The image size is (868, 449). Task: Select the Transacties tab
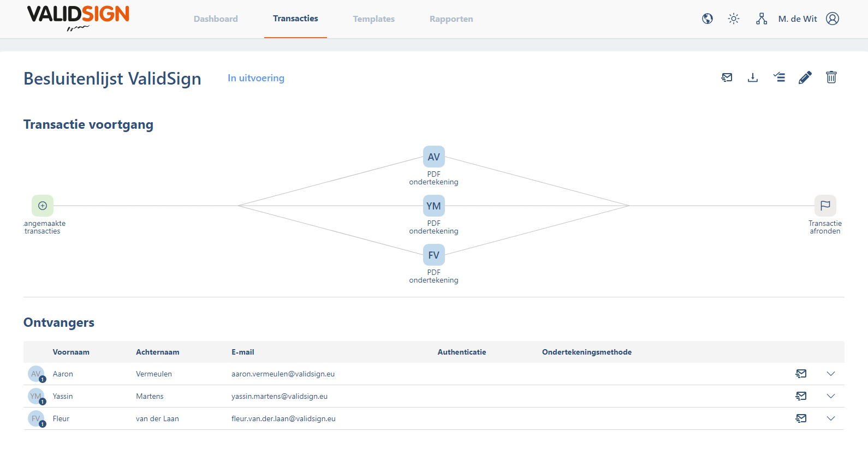295,19
